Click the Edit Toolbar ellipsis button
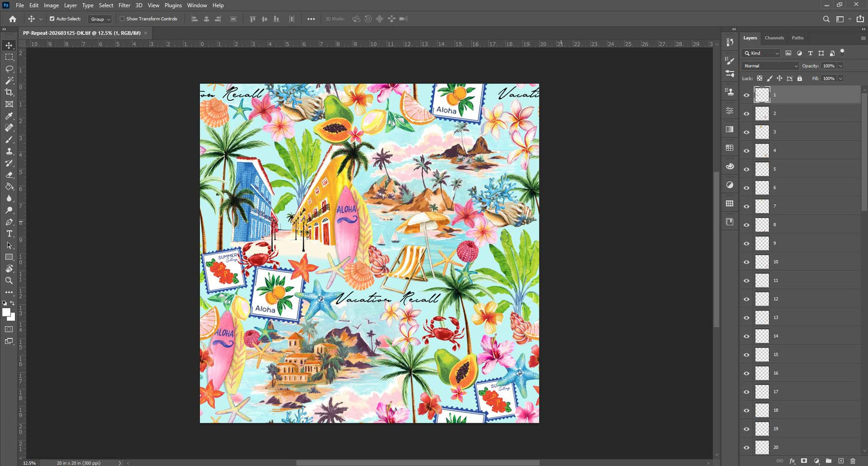This screenshot has width=868, height=466. point(9,292)
